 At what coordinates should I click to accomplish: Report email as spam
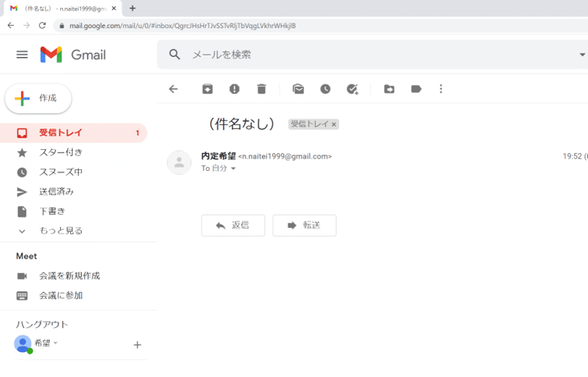[235, 89]
